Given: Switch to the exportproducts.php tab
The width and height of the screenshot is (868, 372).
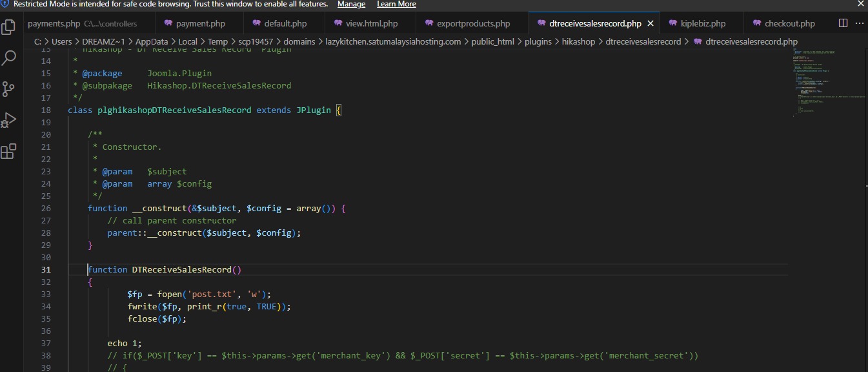Looking at the screenshot, I should [x=473, y=23].
